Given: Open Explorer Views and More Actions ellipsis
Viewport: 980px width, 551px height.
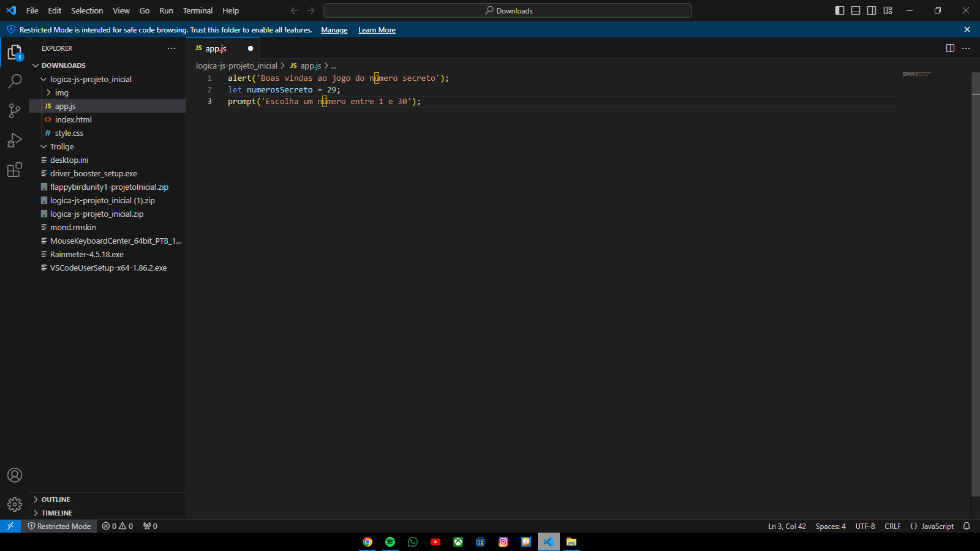Looking at the screenshot, I should pos(171,48).
